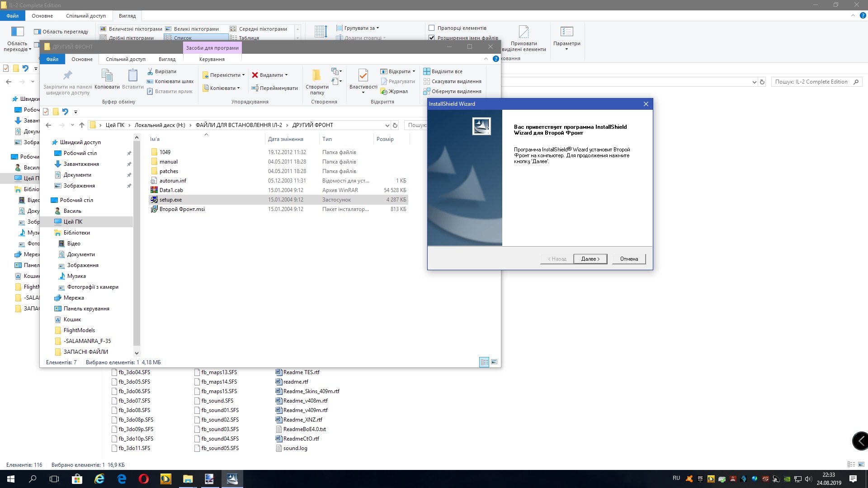Open Основне tab in IL-2 Complete Edition window
The image size is (868, 488).
tap(42, 16)
